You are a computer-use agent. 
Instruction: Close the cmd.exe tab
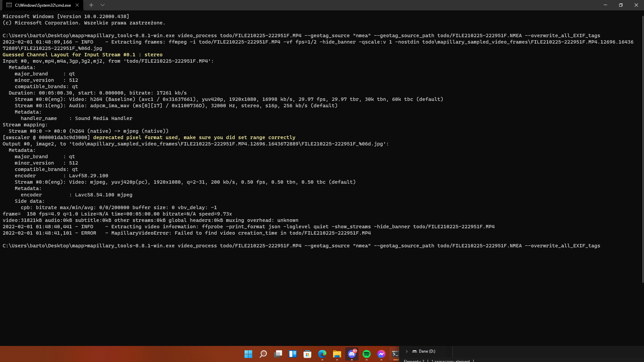tap(77, 5)
